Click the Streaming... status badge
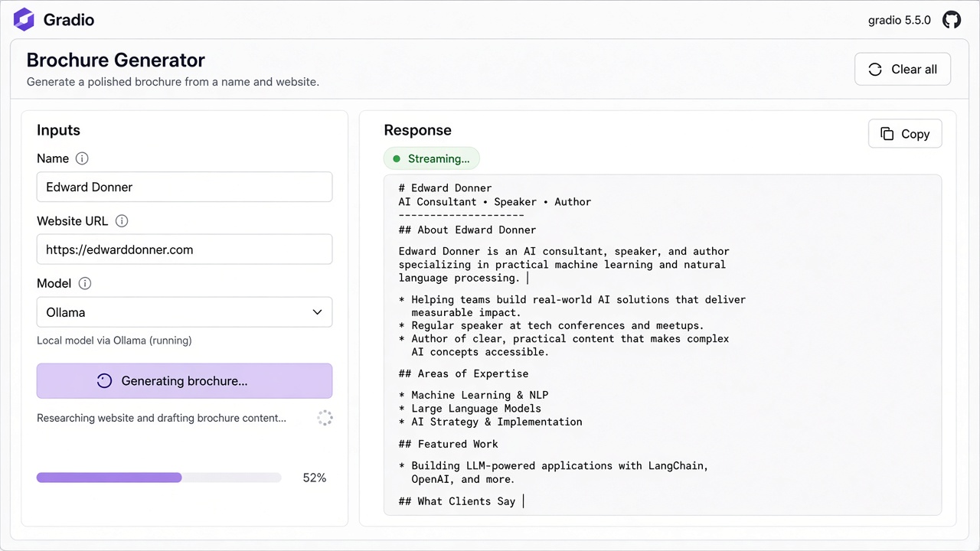 tap(432, 159)
